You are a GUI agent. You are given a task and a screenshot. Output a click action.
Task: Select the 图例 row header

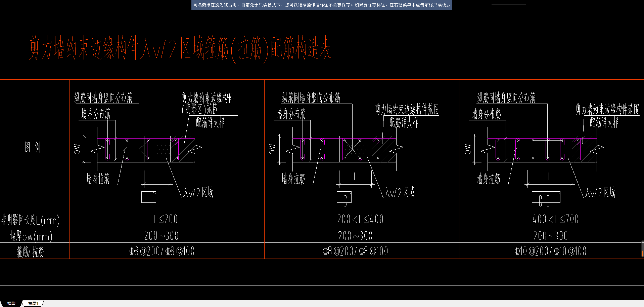(33, 147)
